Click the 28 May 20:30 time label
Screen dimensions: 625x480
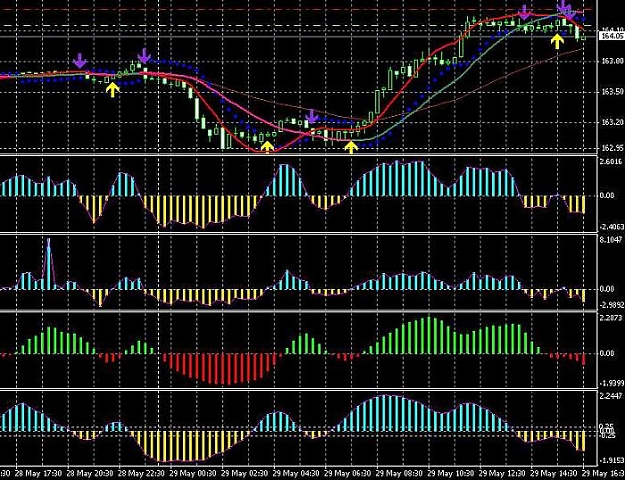pos(89,474)
